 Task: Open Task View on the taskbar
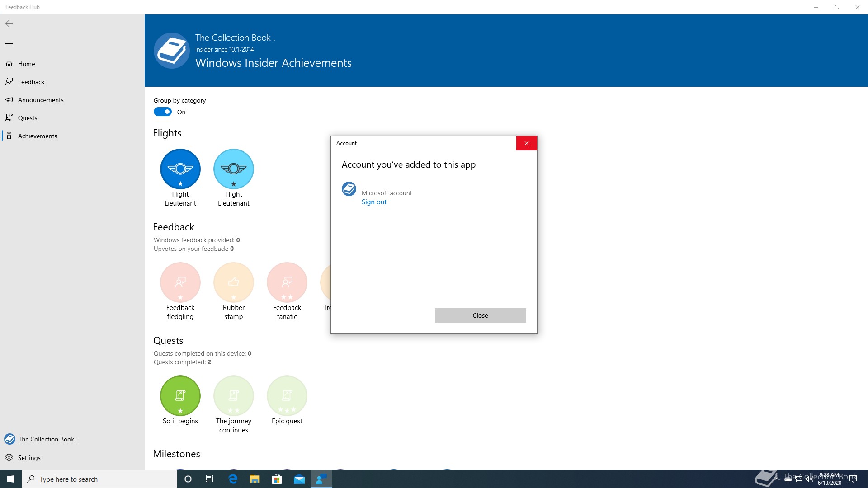coord(210,479)
